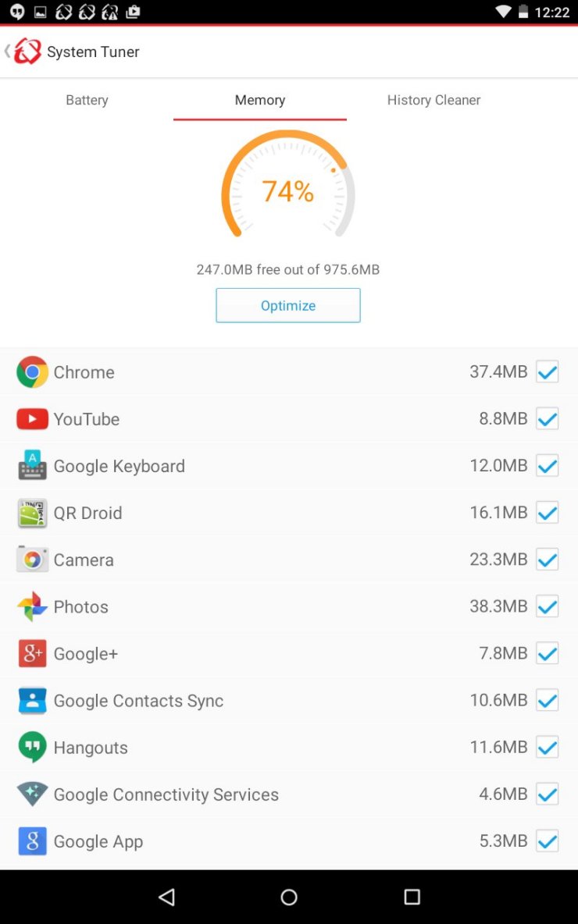Tap the Chrome app icon
The height and width of the screenshot is (924, 578).
pyautogui.click(x=33, y=371)
